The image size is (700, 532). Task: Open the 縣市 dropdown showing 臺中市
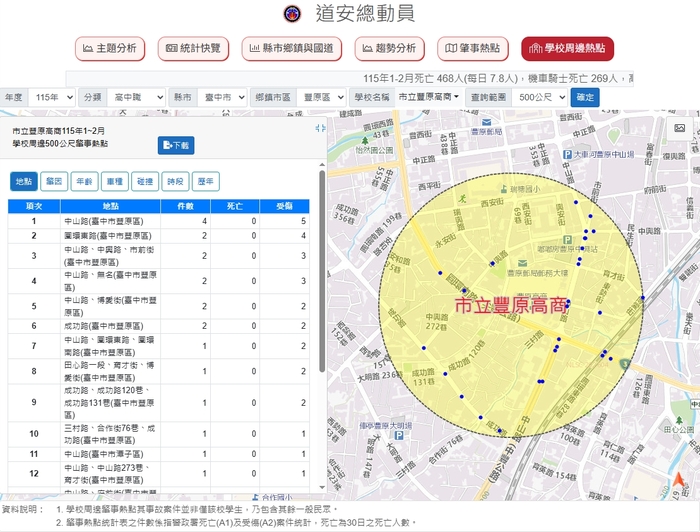222,97
